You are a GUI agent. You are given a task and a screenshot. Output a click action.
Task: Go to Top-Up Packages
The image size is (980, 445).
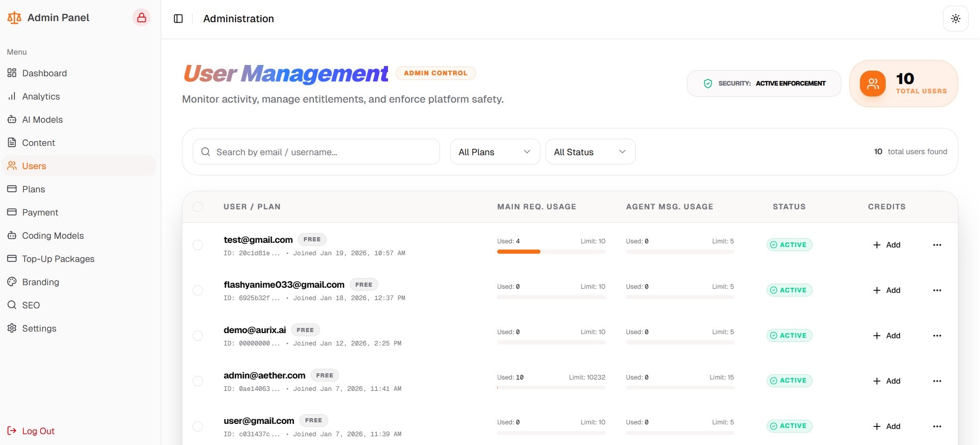[x=79, y=258]
